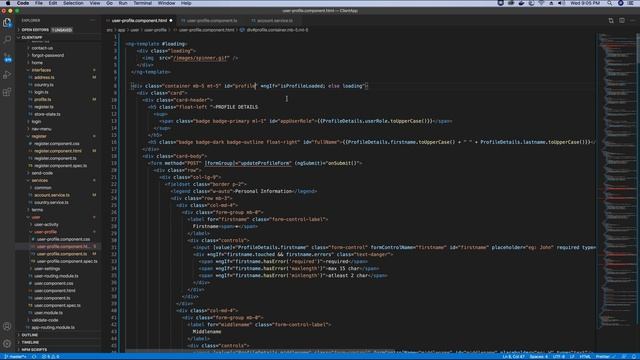Open the Search view in activity bar
Screen dimensions: 640x360
tap(7, 40)
